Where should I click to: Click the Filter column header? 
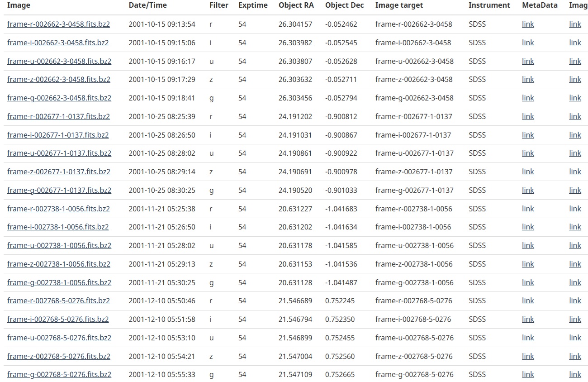[x=218, y=5]
